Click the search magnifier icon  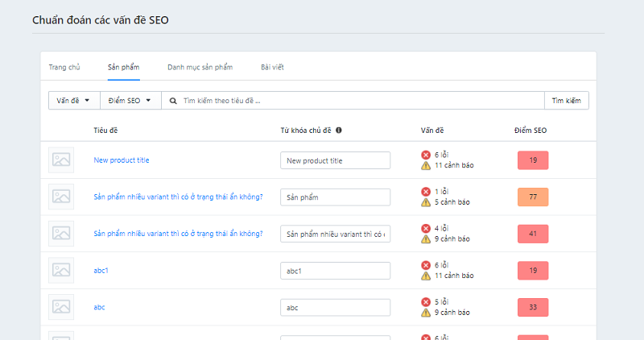[173, 101]
